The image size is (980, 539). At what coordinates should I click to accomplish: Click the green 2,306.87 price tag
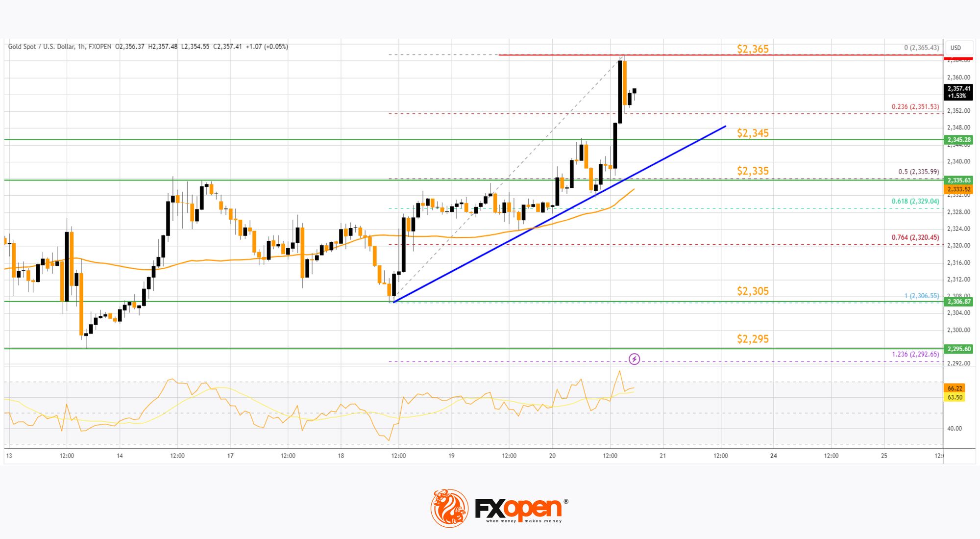click(x=958, y=302)
